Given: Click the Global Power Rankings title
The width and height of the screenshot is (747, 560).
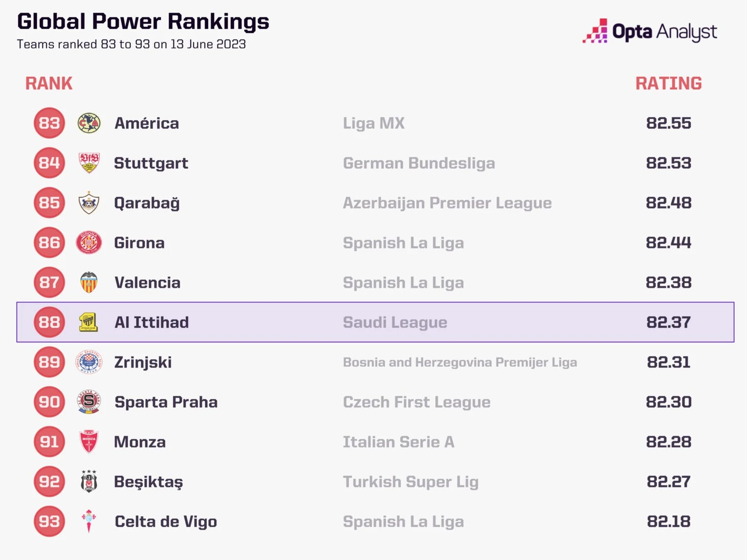Looking at the screenshot, I should tap(143, 21).
